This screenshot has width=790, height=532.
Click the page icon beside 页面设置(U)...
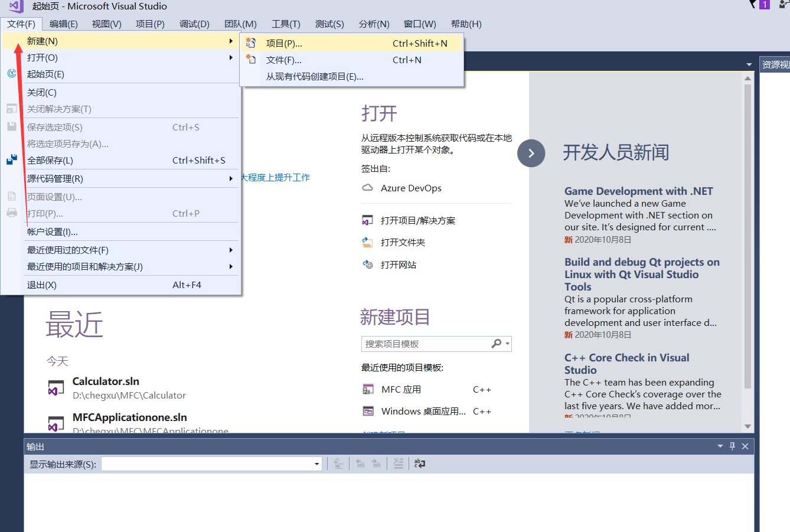tap(12, 197)
